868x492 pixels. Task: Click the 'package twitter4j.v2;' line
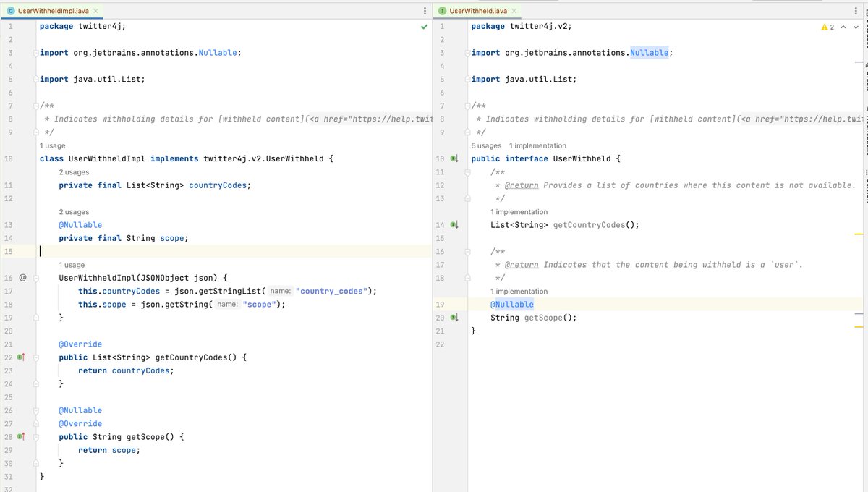pos(522,26)
